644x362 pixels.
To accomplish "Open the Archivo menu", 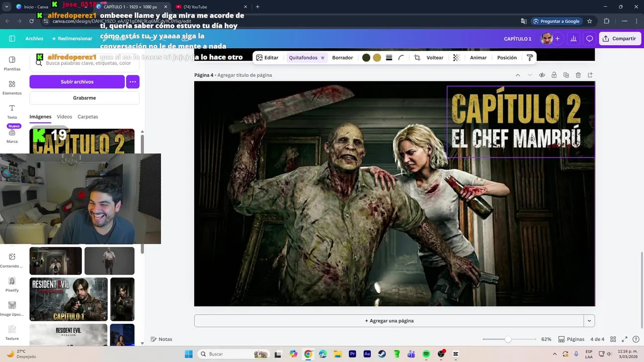I will (x=34, y=39).
